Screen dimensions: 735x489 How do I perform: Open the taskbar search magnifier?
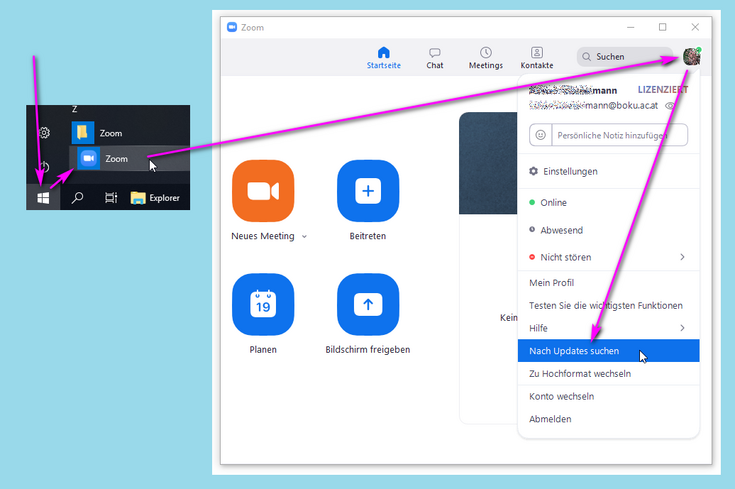click(x=77, y=198)
